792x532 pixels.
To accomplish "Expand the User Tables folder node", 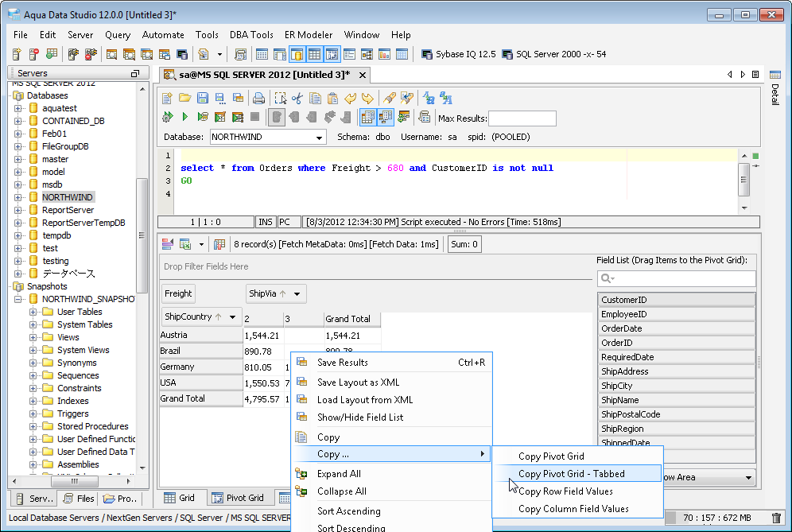I will click(x=33, y=312).
